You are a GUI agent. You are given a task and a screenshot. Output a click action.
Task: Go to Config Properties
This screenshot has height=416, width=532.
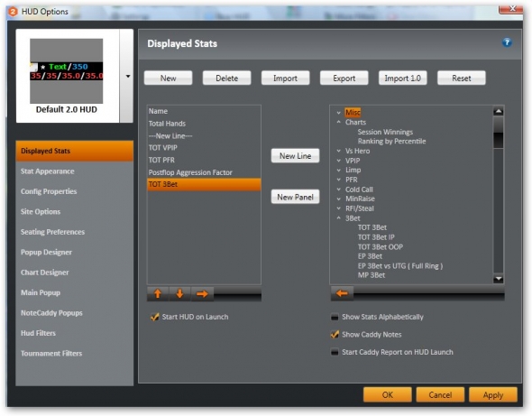[x=74, y=191]
